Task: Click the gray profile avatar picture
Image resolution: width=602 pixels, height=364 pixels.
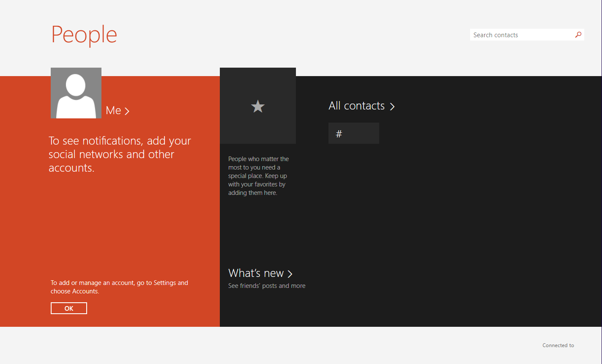Action: [76, 93]
